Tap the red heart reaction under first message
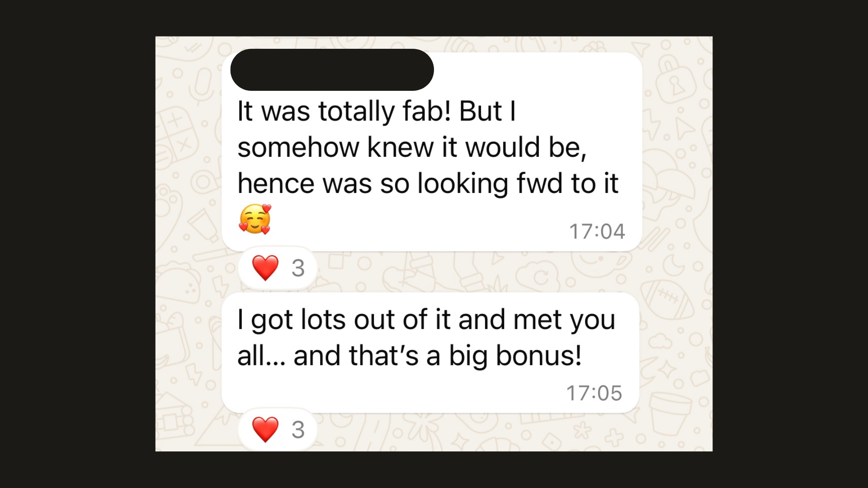Screen dimensions: 868x488 265,268
